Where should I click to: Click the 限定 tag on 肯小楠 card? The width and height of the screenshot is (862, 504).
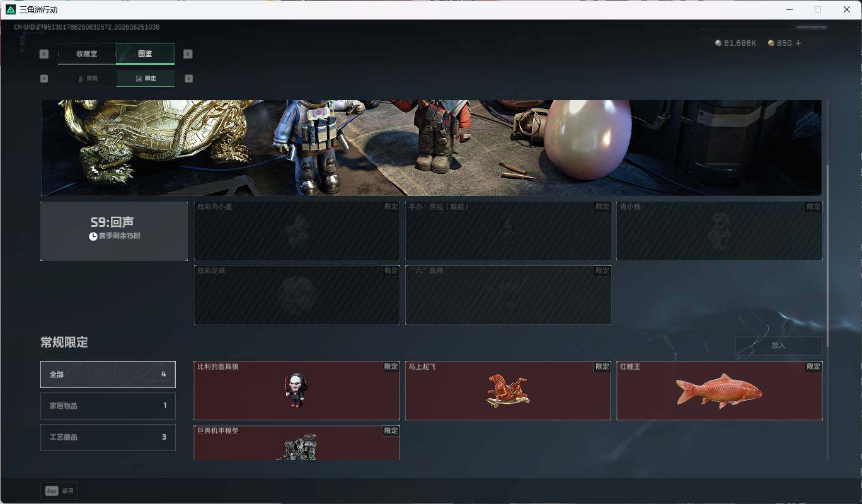click(x=813, y=207)
